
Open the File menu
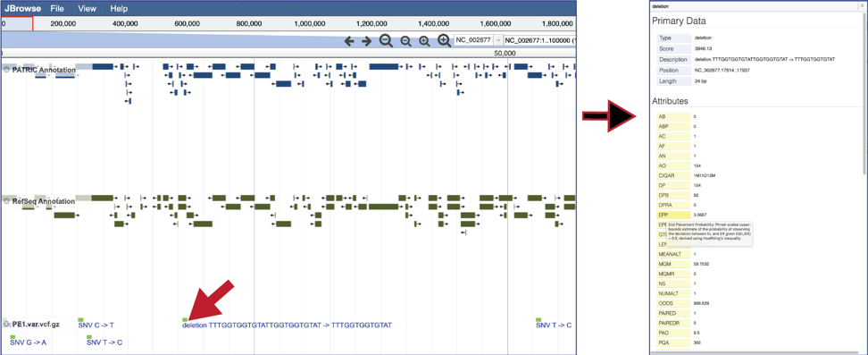(x=57, y=8)
